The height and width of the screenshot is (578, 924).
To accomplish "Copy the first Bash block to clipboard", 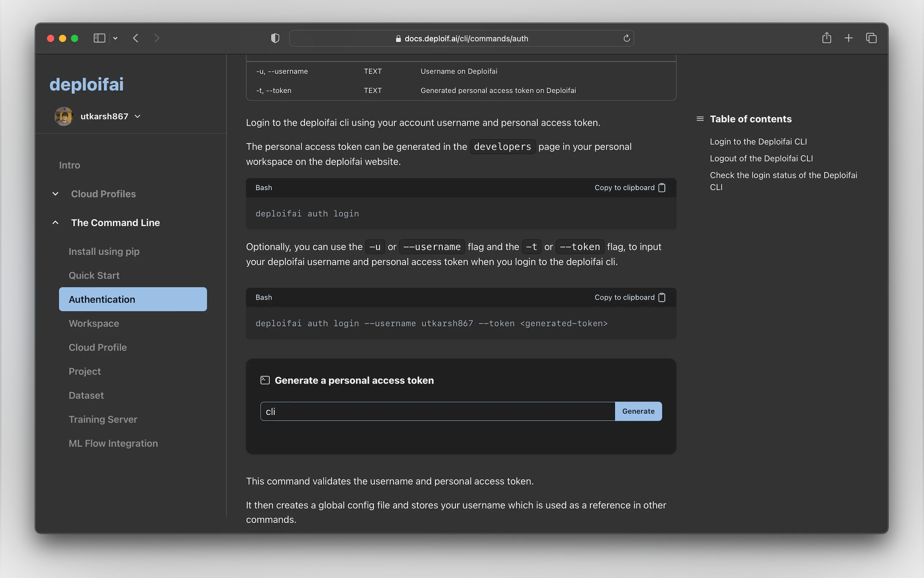I will pyautogui.click(x=630, y=188).
